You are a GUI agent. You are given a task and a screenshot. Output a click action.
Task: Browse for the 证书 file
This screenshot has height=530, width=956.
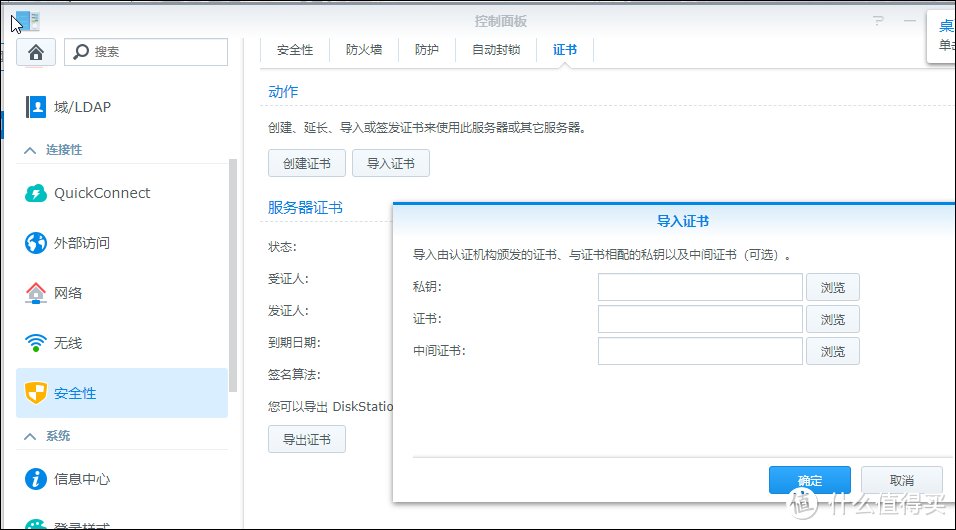point(833,319)
